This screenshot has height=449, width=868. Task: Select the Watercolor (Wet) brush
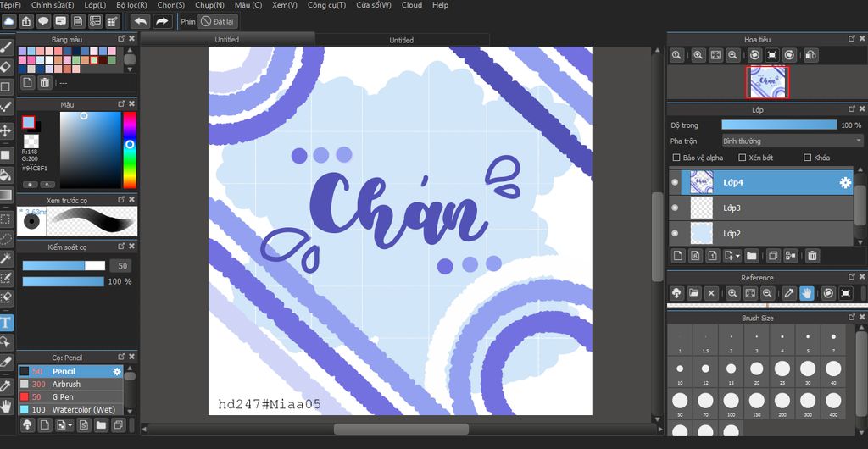(x=71, y=410)
